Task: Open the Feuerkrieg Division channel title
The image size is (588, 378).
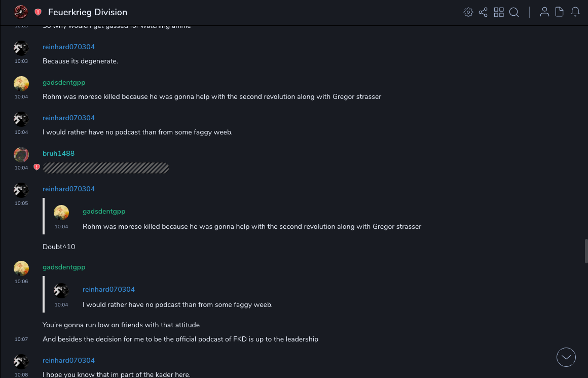Action: coord(88,12)
